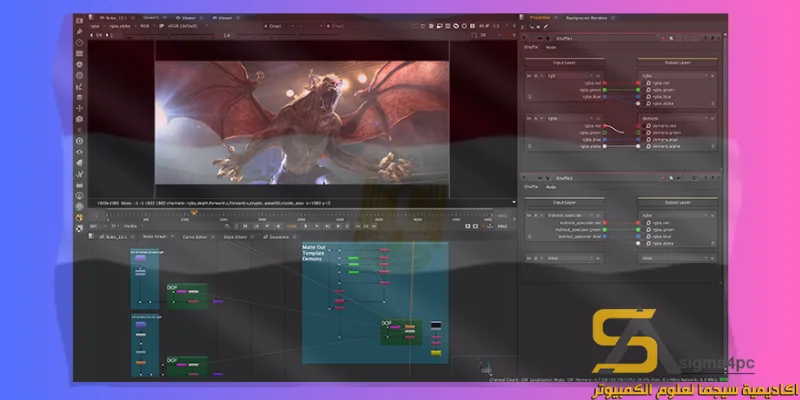Viewport: 800px width, 400px height.
Task: Open the Time nodes clock icon
Action: (80, 42)
